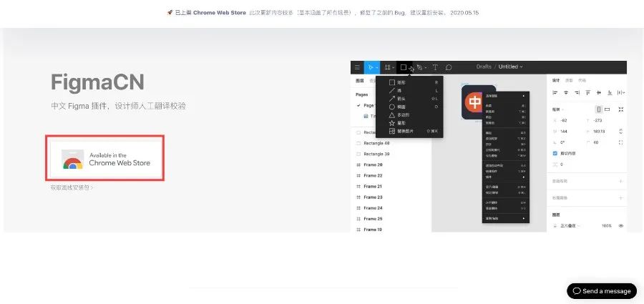Open the Send a message chat button

tap(602, 291)
